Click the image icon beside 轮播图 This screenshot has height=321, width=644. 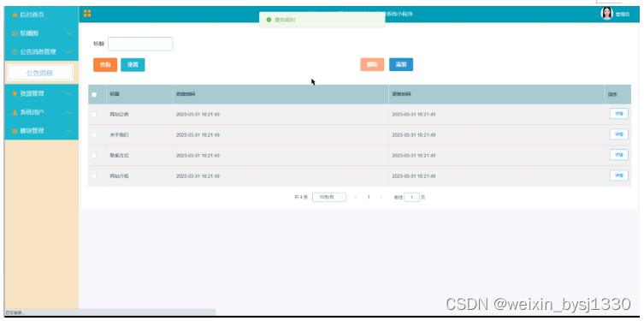click(15, 33)
